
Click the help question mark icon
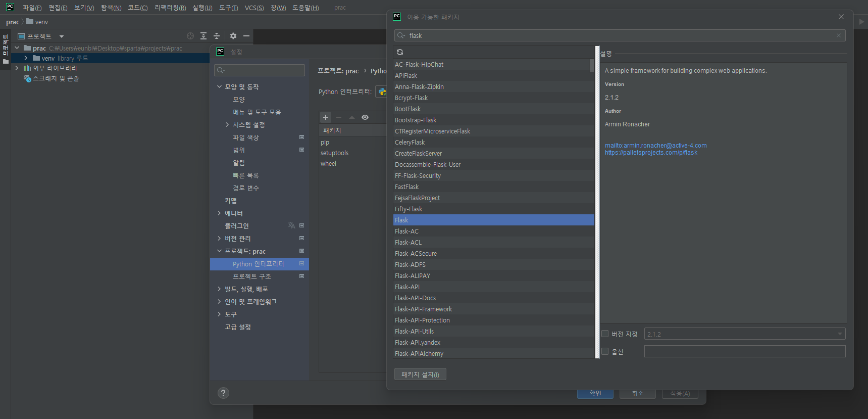223,393
